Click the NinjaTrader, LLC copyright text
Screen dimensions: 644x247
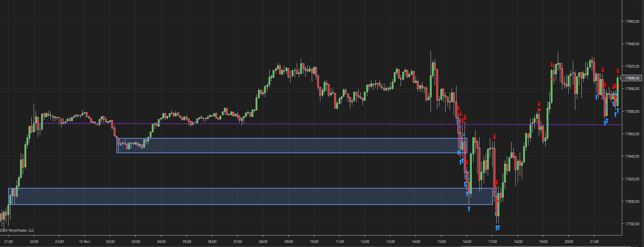tap(17, 230)
